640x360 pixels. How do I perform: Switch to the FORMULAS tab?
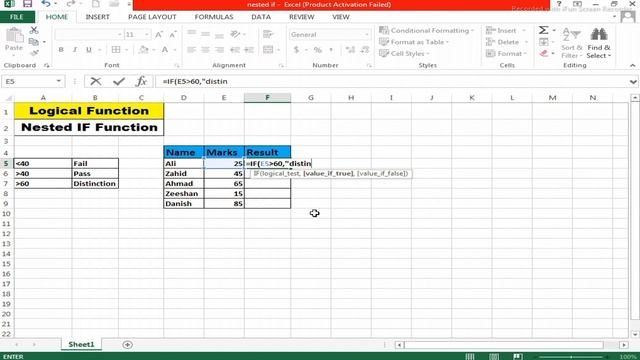coord(214,17)
